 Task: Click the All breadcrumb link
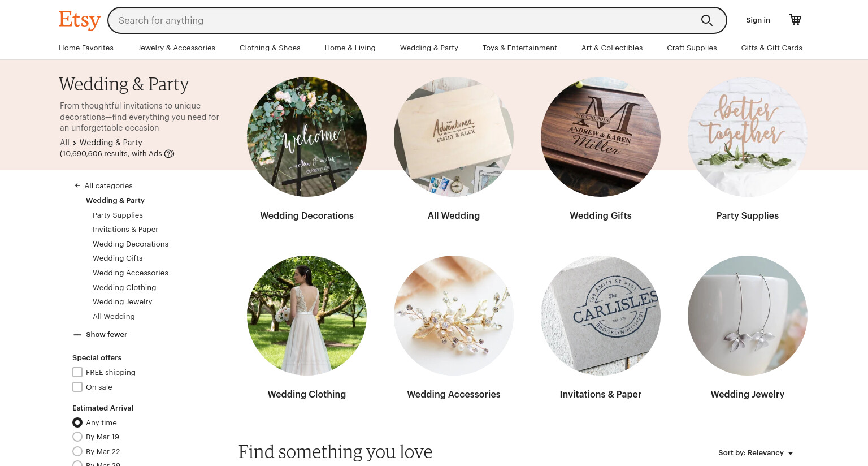64,143
